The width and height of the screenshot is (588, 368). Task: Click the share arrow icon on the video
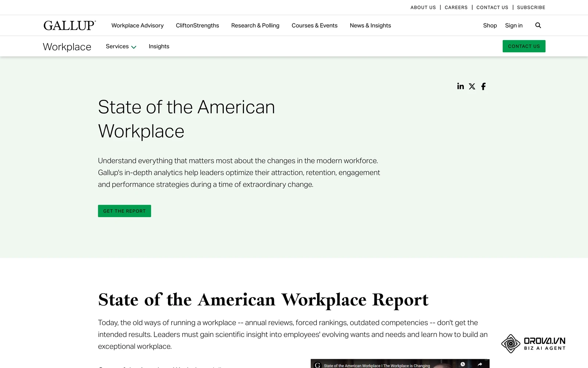click(x=480, y=364)
